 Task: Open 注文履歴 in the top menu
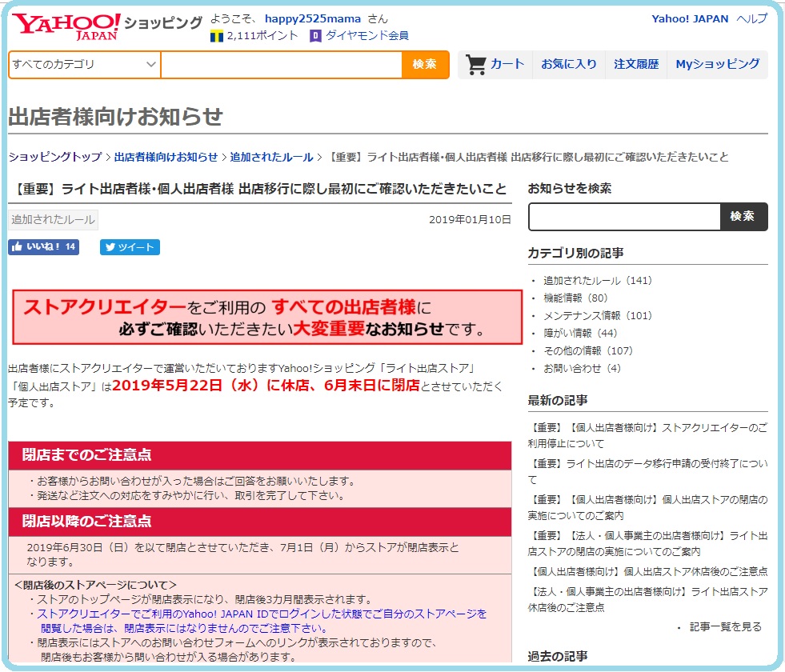tap(636, 64)
